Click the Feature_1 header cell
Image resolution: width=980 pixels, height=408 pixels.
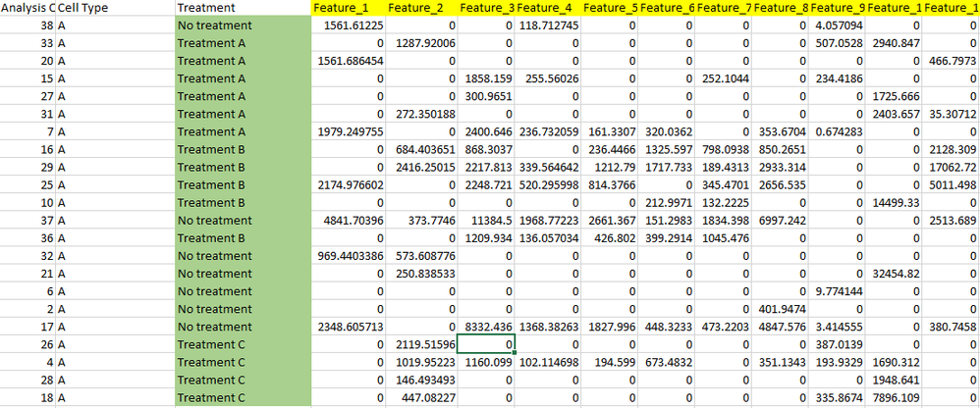point(348,8)
